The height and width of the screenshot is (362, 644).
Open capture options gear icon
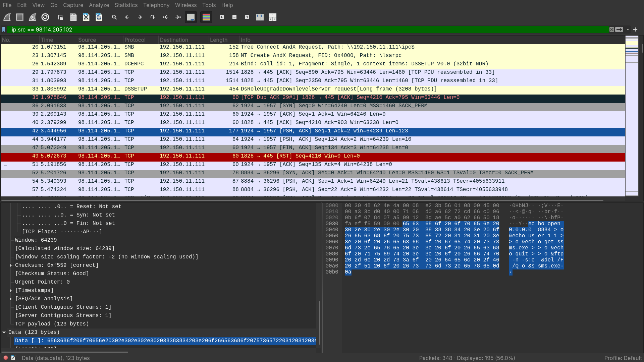coord(45,17)
